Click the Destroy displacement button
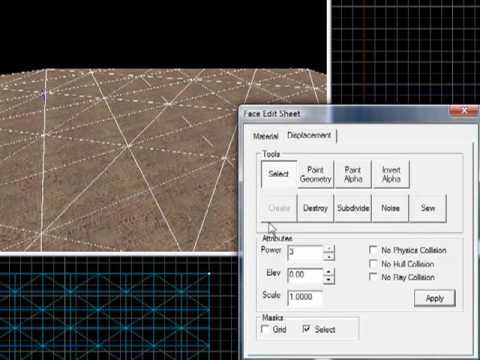 (x=315, y=208)
